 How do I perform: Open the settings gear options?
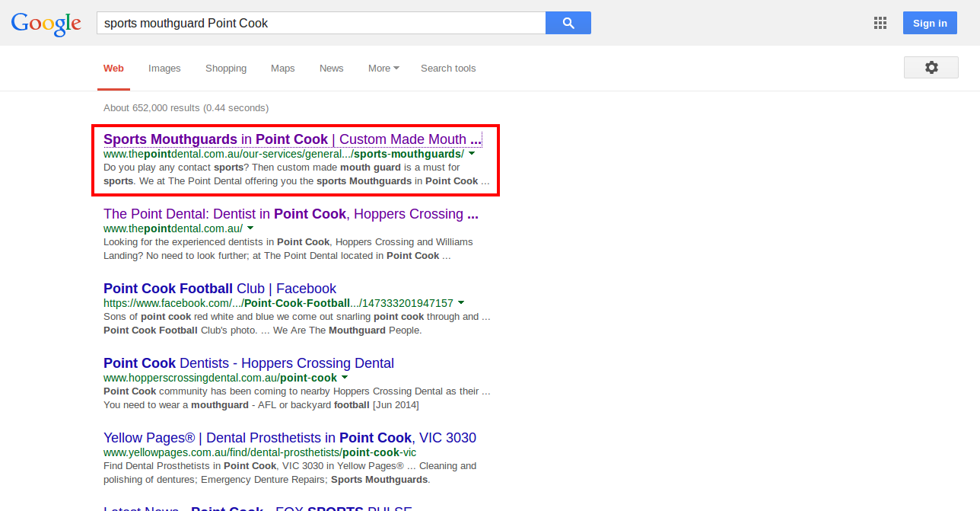tap(931, 68)
